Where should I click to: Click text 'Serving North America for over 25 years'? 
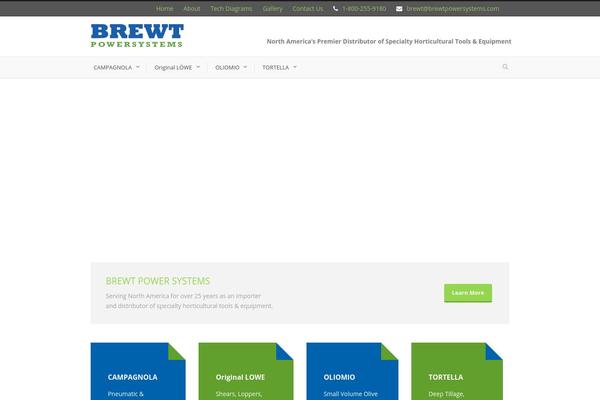coord(183,296)
